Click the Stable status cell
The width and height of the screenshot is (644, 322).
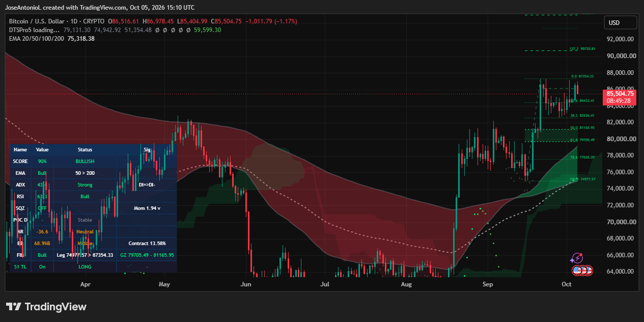click(85, 220)
